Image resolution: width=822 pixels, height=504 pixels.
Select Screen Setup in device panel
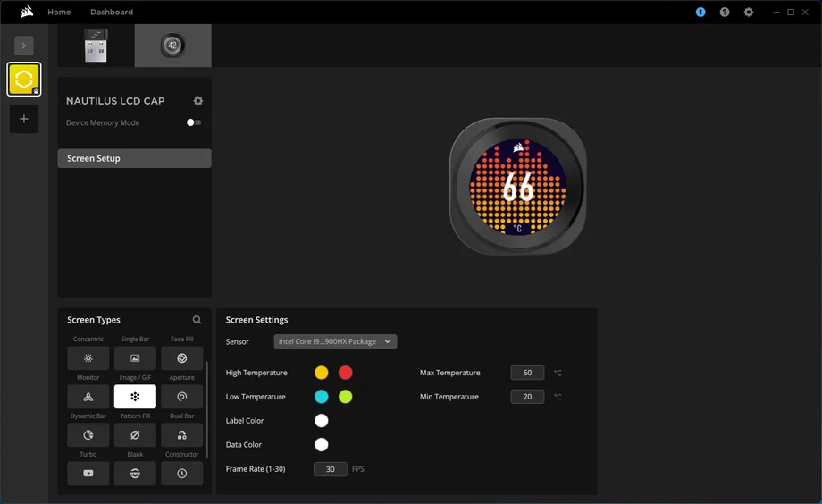pyautogui.click(x=134, y=158)
